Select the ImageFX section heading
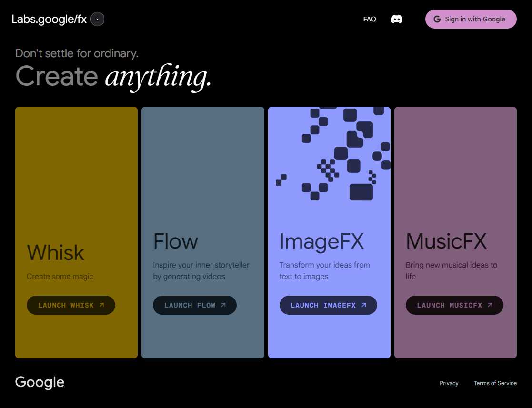Viewport: 532px width, 408px height. pyautogui.click(x=321, y=241)
